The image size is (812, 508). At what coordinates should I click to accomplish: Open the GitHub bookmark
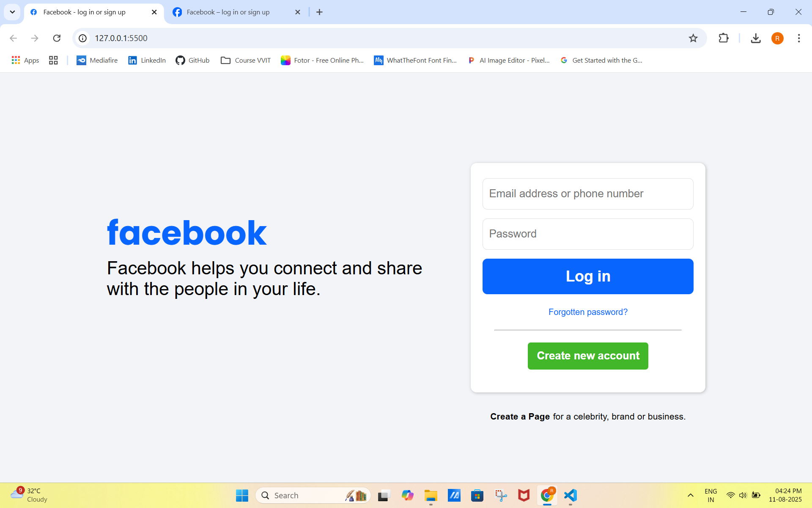click(193, 60)
